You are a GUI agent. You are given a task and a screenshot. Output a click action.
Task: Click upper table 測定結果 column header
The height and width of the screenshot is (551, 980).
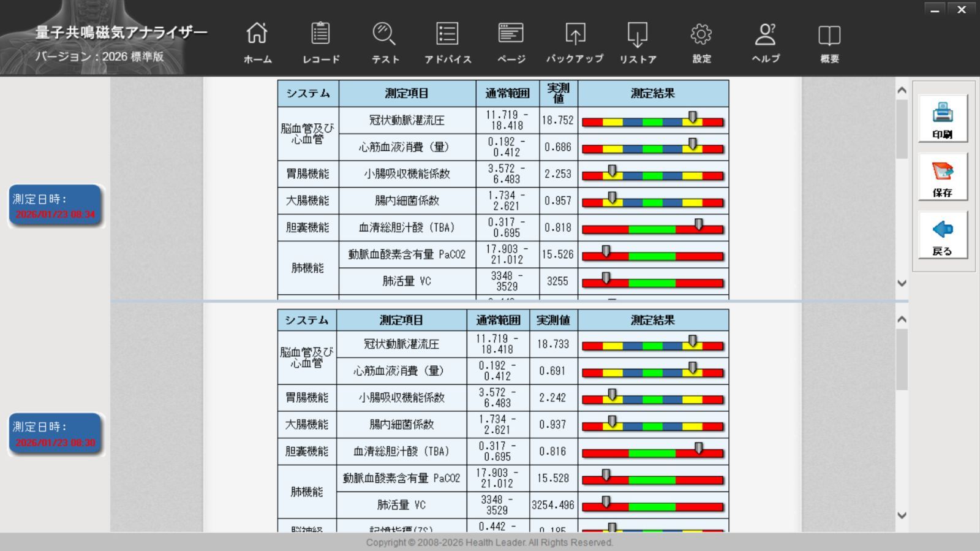[653, 93]
